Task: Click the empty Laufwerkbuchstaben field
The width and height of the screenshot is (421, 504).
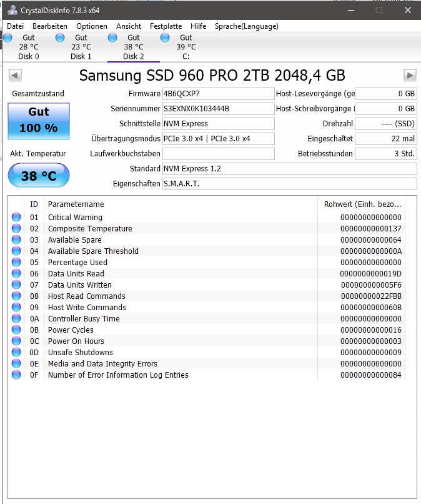Action: click(x=219, y=154)
